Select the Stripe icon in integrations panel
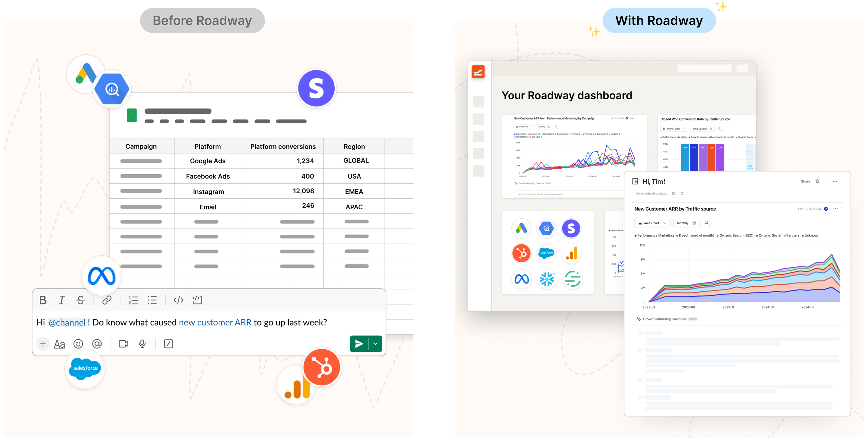The image size is (868, 446). (572, 229)
